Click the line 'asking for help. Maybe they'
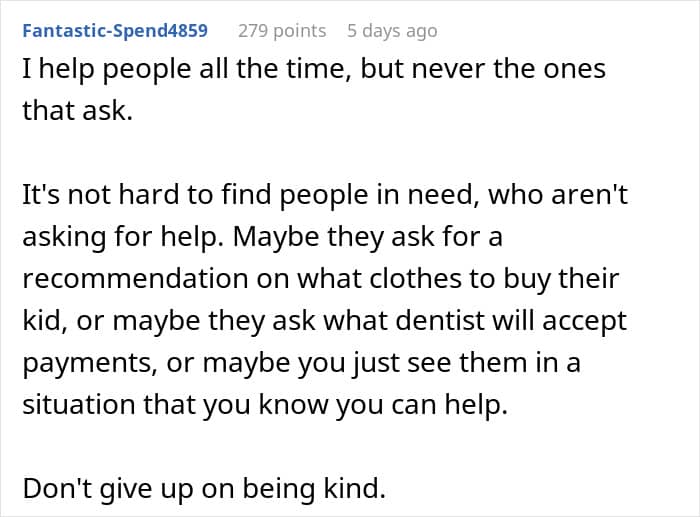700x517 pixels. point(262,236)
